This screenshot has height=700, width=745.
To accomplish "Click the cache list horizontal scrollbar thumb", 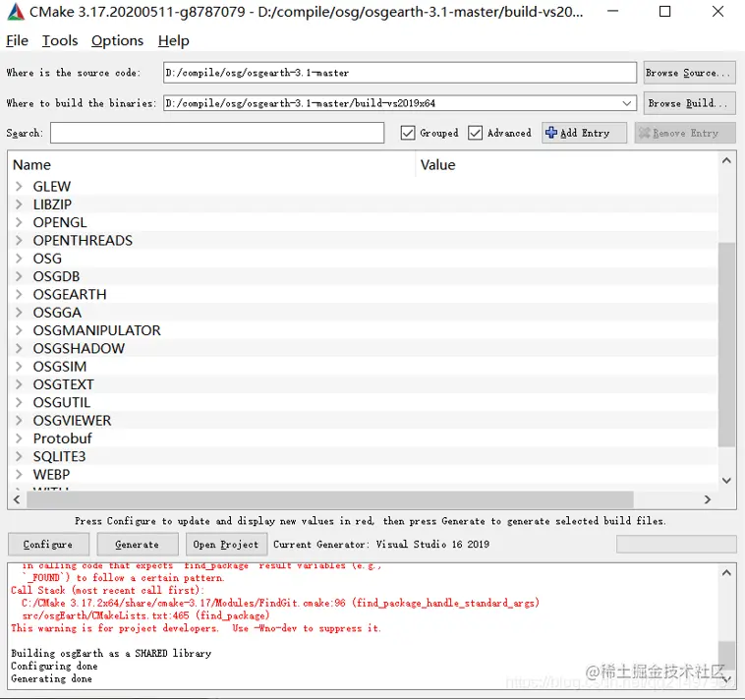I will click(330, 499).
